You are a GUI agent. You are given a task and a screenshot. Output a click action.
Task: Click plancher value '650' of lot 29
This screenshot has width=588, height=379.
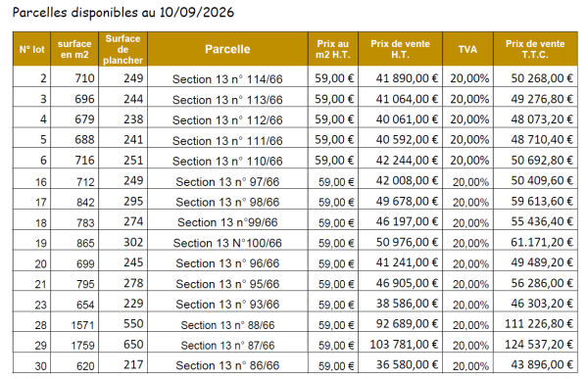tap(133, 344)
